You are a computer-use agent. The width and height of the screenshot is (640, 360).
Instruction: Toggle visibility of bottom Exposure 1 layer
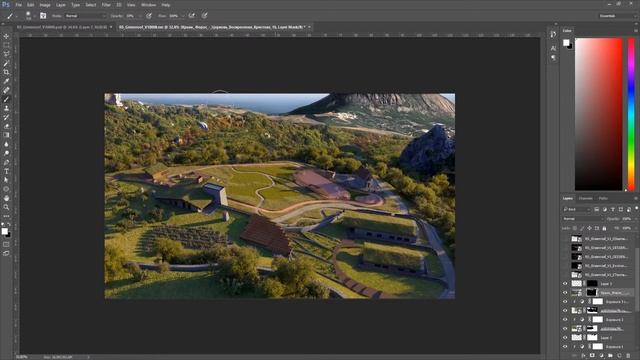[565, 347]
